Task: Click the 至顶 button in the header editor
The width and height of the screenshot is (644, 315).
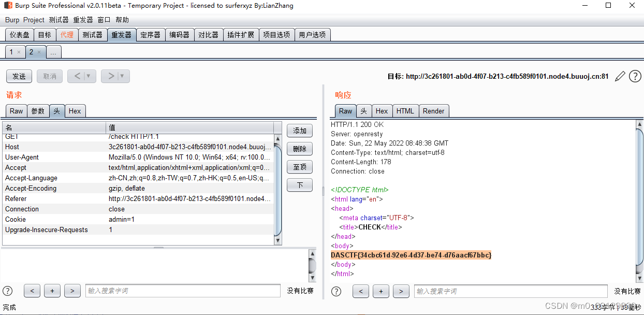Action: click(x=299, y=166)
